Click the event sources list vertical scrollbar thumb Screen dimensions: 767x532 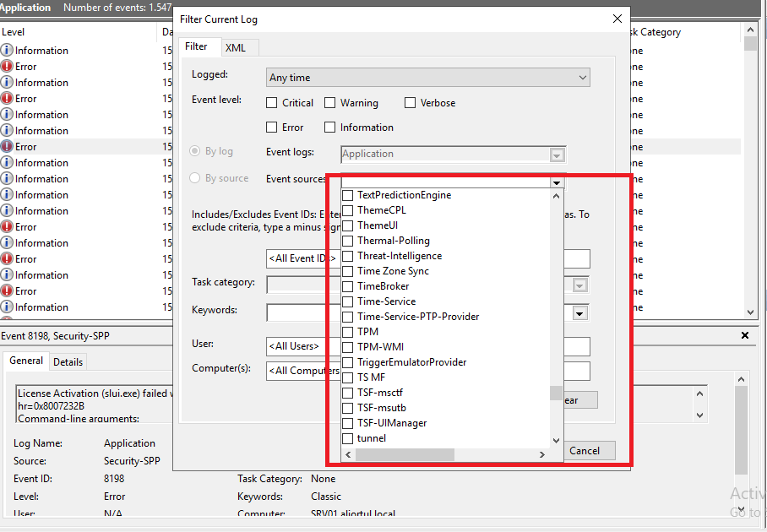[556, 393]
